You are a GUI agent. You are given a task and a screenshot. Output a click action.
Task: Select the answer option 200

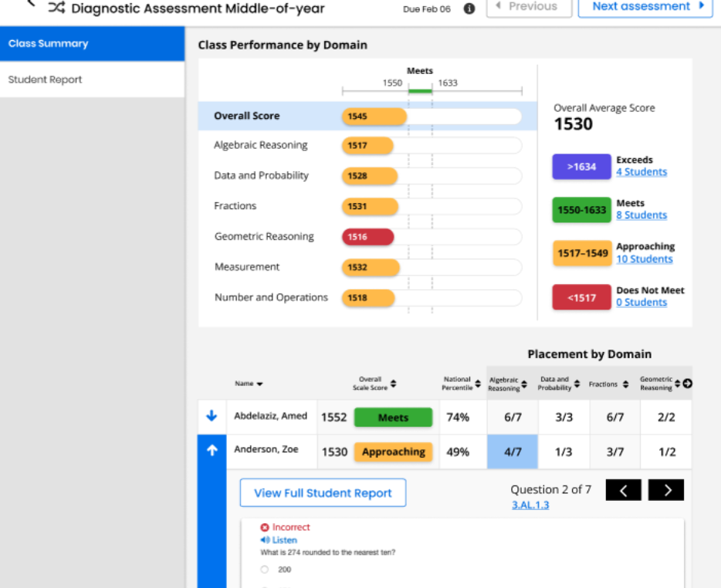(x=265, y=569)
